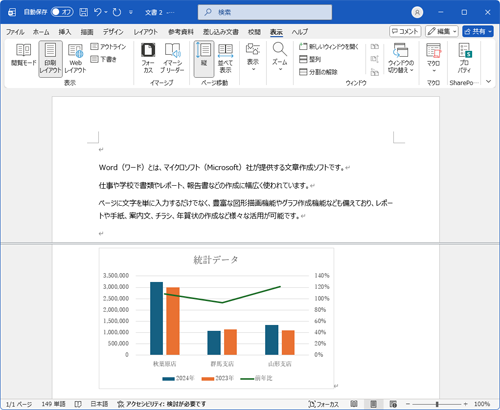The image size is (500, 410).
Task: Click the synchronous scrolling icon
Action: coord(375,59)
